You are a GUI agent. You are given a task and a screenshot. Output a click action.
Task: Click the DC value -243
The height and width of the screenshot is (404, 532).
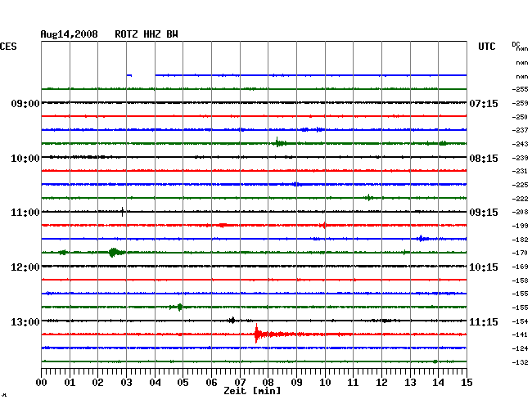[x=520, y=144]
